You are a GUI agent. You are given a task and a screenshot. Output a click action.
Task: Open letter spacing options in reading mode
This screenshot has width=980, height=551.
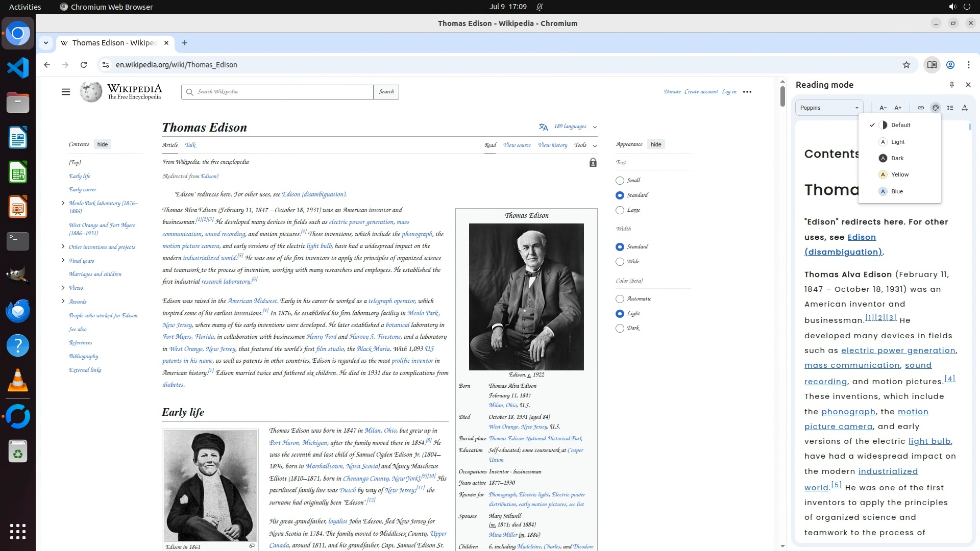(965, 108)
